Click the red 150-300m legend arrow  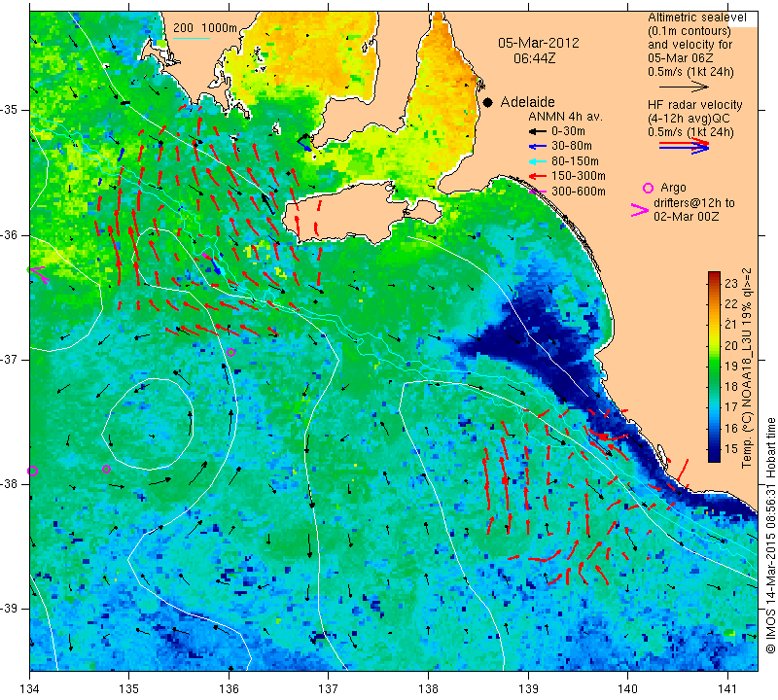click(x=537, y=176)
